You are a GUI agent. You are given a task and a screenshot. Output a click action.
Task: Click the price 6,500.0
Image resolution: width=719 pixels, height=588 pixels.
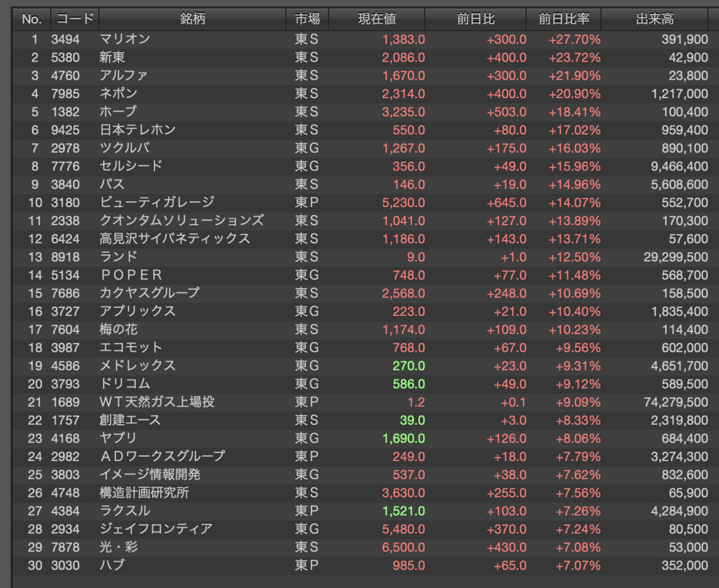pyautogui.click(x=403, y=546)
